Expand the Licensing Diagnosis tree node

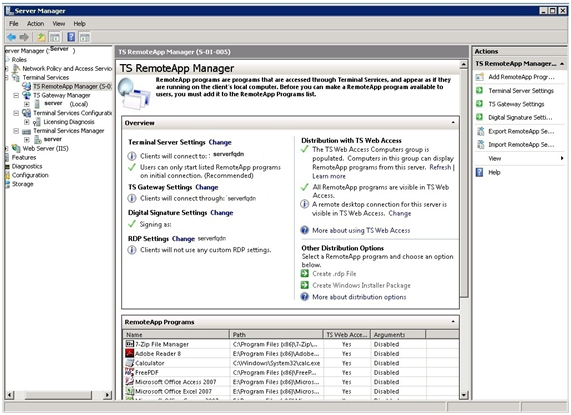(27, 122)
